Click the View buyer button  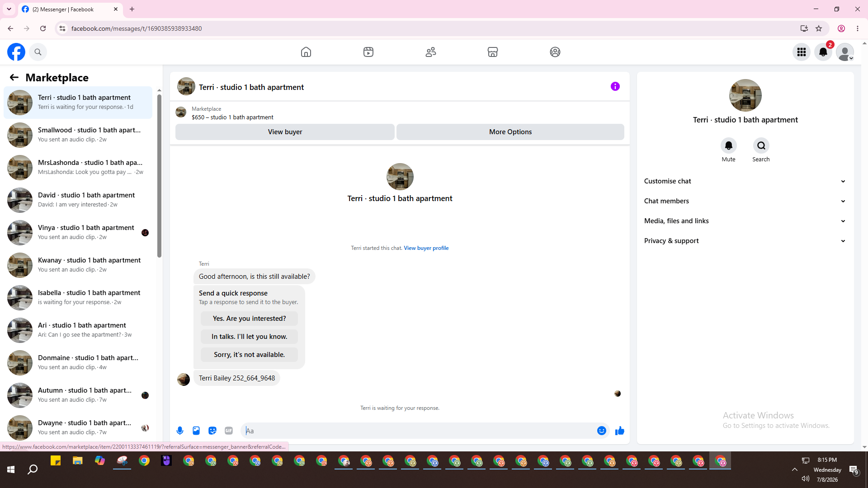[x=285, y=132]
